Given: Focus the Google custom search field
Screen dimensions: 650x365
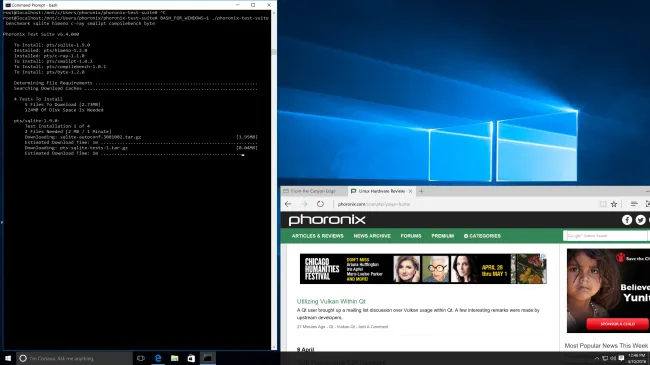Looking at the screenshot, I should (x=605, y=236).
